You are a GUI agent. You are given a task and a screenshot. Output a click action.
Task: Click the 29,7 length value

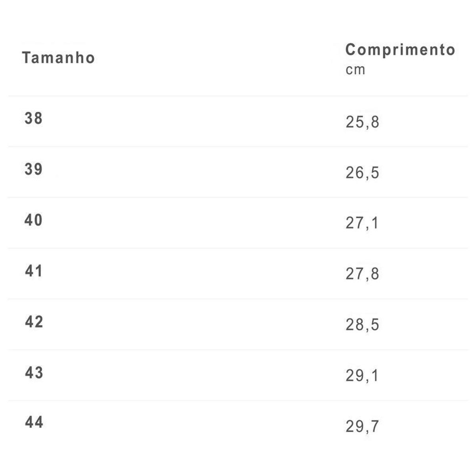pos(362,426)
